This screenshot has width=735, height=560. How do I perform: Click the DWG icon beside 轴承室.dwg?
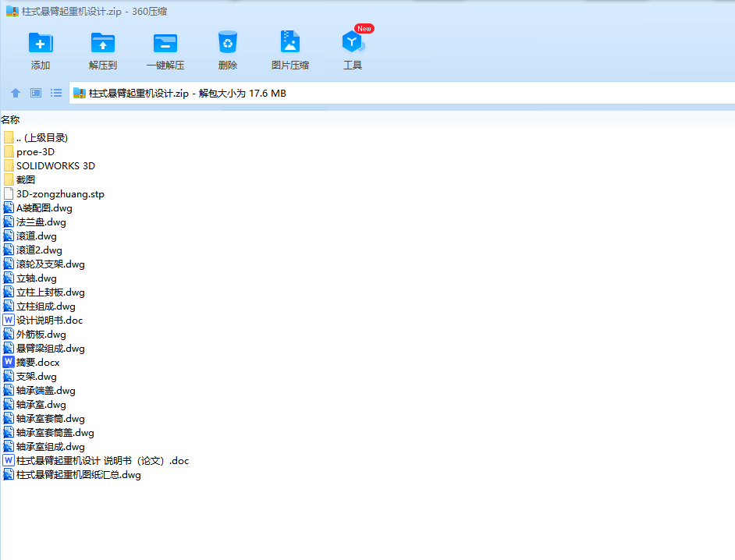(9, 405)
